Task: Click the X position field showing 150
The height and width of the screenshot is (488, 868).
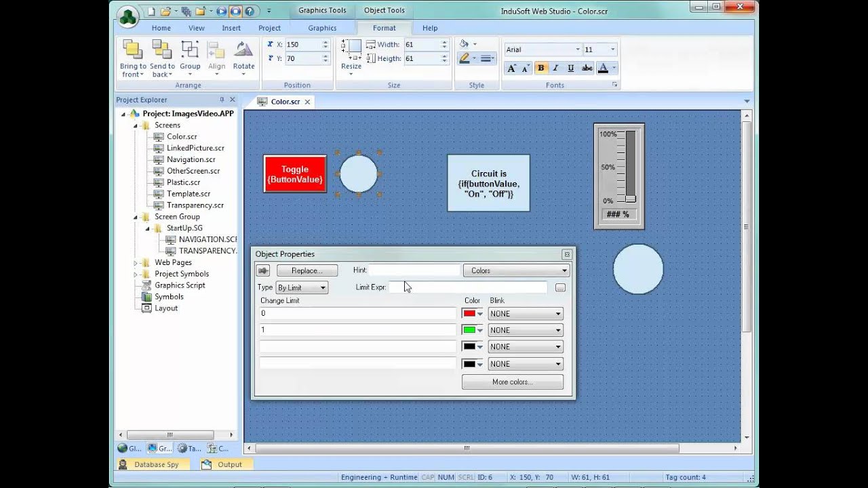Action: tap(302, 44)
